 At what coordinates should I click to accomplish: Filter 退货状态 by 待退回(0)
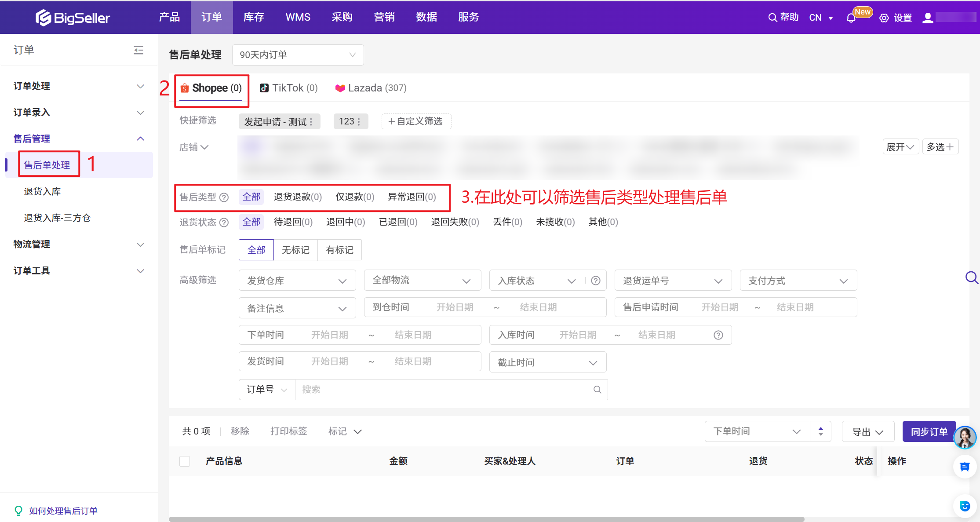(293, 222)
